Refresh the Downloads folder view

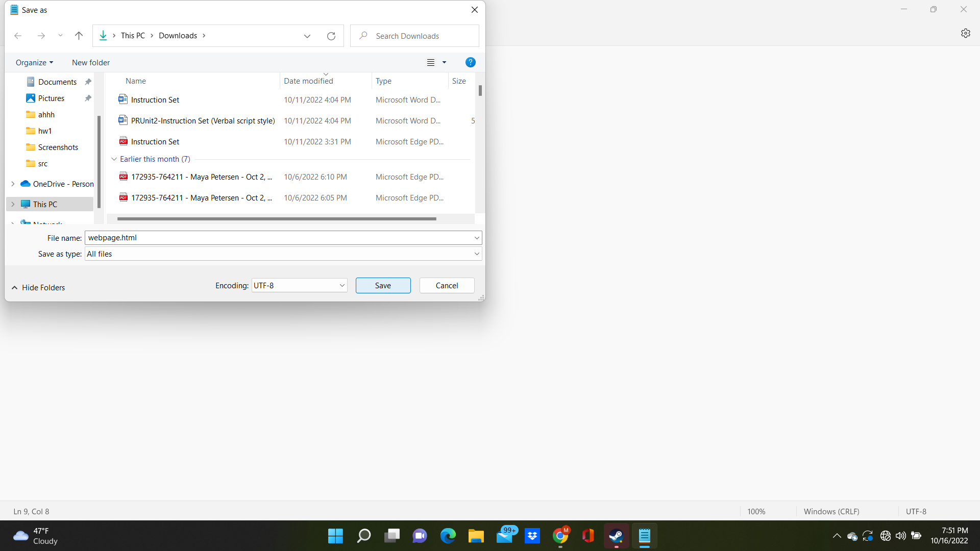click(x=331, y=36)
